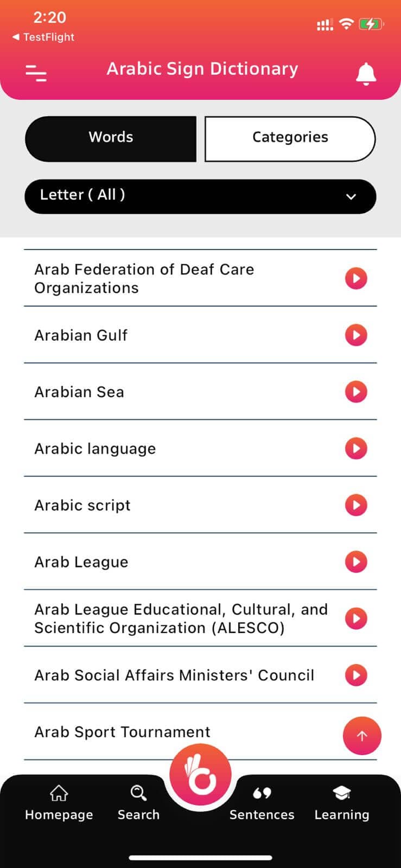Switch to the Categories tab
Screen dimensions: 401x868
coord(290,138)
